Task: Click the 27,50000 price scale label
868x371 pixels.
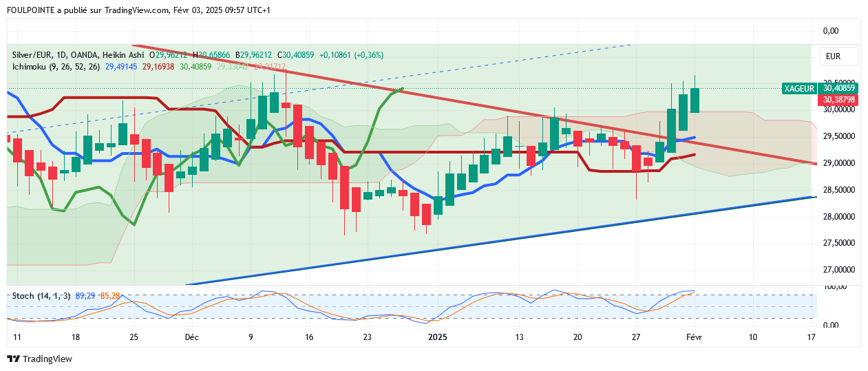Action: (840, 244)
